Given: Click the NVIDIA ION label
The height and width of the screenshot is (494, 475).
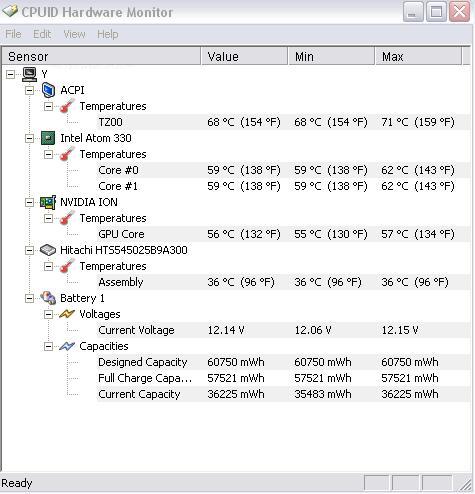Looking at the screenshot, I should (x=89, y=202).
